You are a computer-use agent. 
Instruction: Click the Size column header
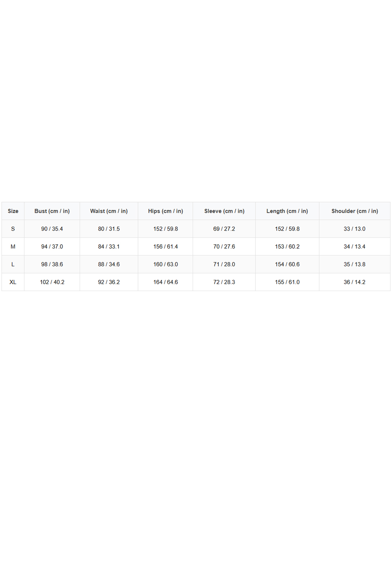coord(13,211)
